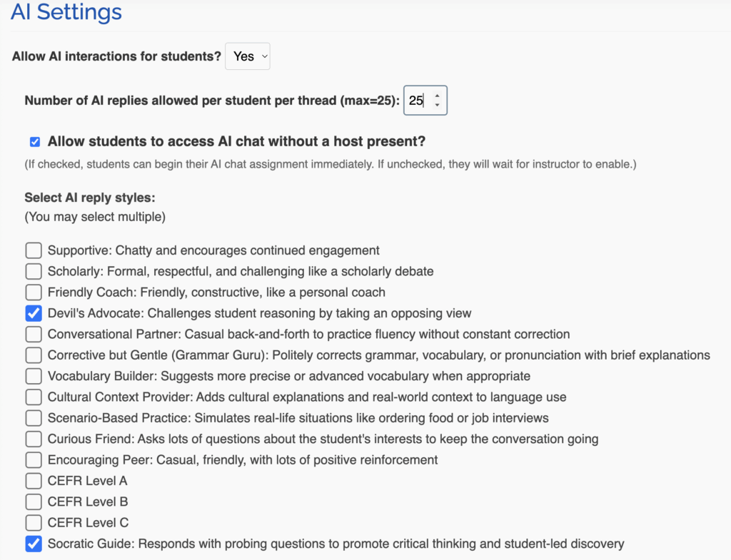Uncheck the Socratic Guide style
731x560 pixels.
(x=34, y=544)
